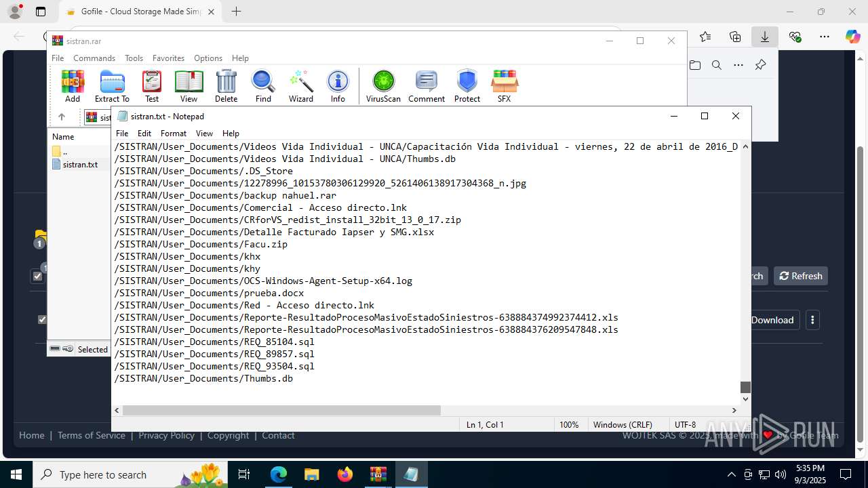Screen dimensions: 868x488
Task: Open the volume control in system tray
Action: coord(781,474)
